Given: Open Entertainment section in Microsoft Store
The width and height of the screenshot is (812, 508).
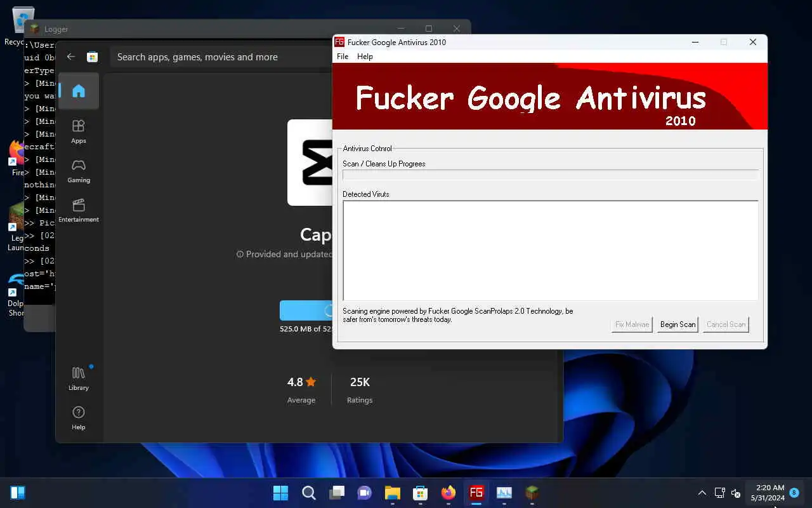Looking at the screenshot, I should 79,210.
